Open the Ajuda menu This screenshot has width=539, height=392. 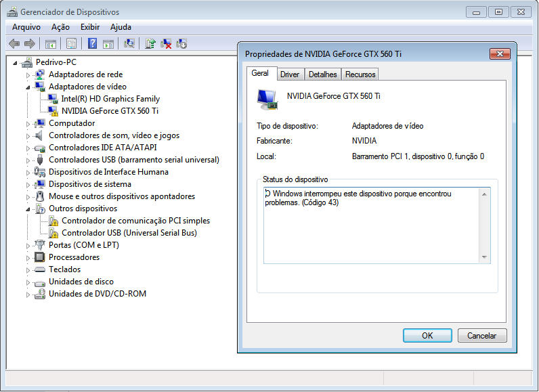point(121,27)
